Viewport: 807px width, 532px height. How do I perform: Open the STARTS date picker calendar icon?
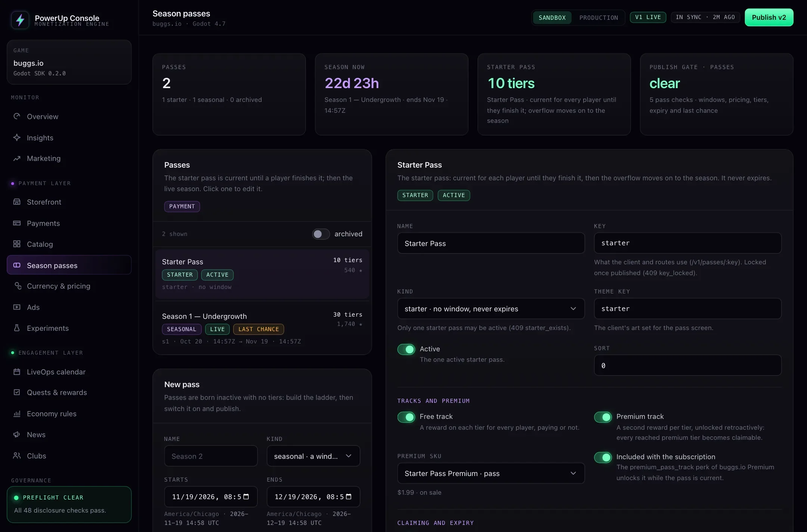(x=246, y=497)
